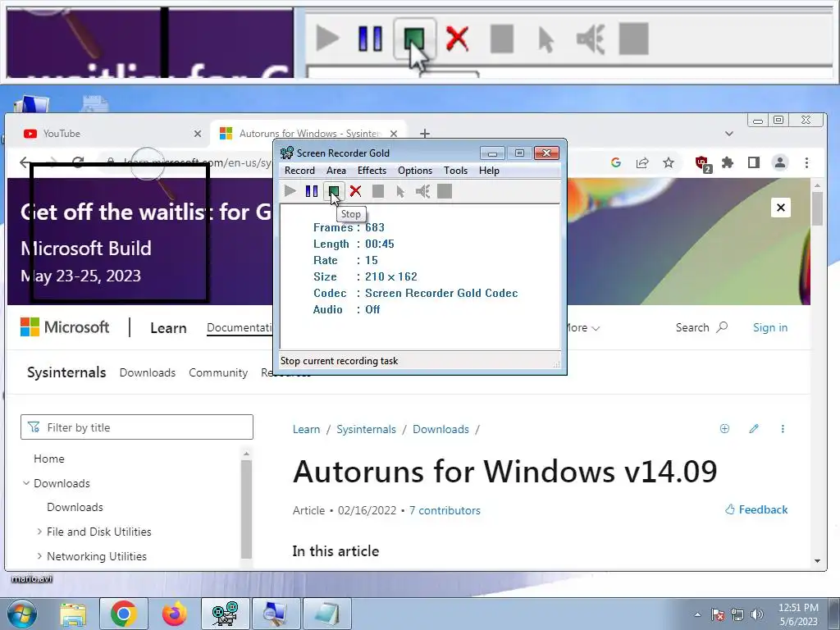Click the Sysinternals breadcrumb
Viewport: 840px width, 630px height.
click(366, 429)
